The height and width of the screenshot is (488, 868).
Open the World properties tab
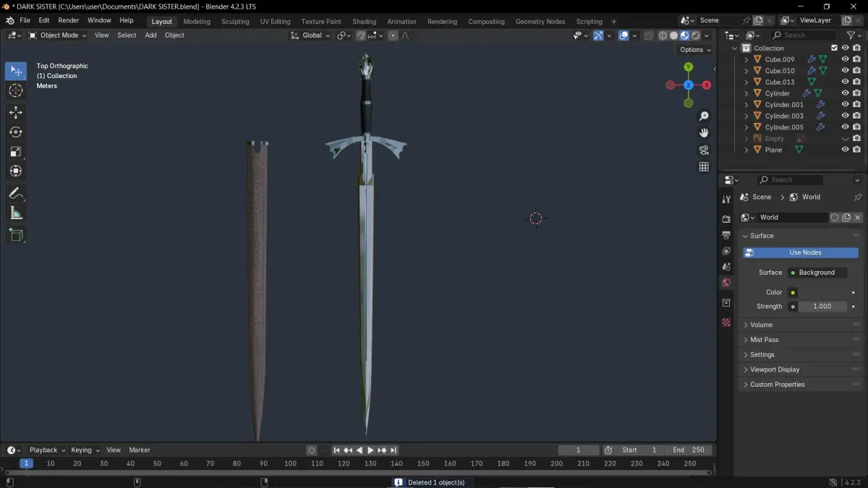click(726, 283)
